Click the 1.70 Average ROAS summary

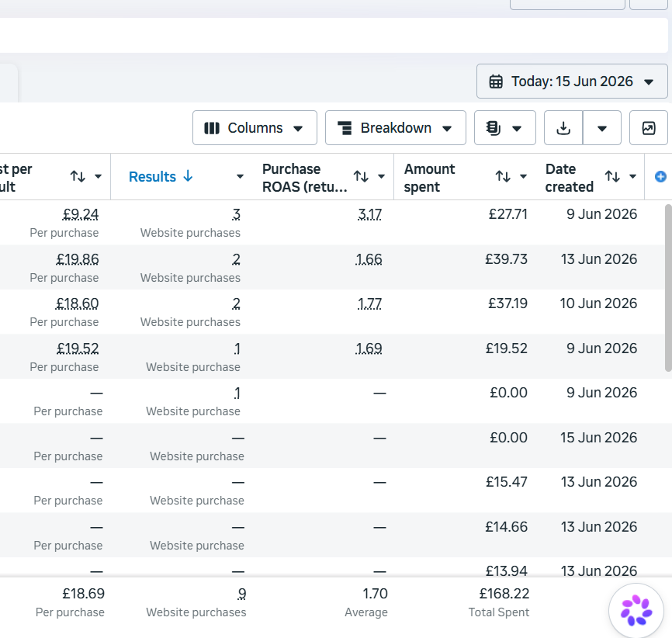pyautogui.click(x=375, y=594)
